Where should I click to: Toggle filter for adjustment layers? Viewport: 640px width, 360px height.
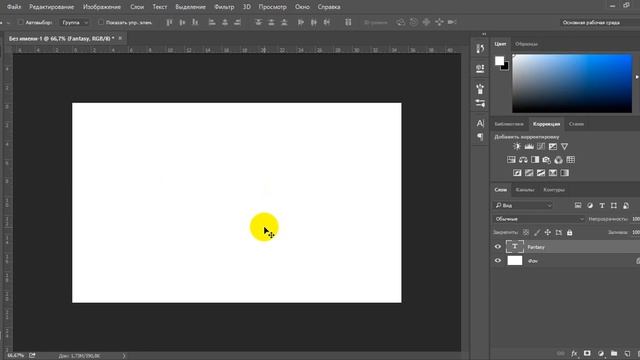(590, 205)
